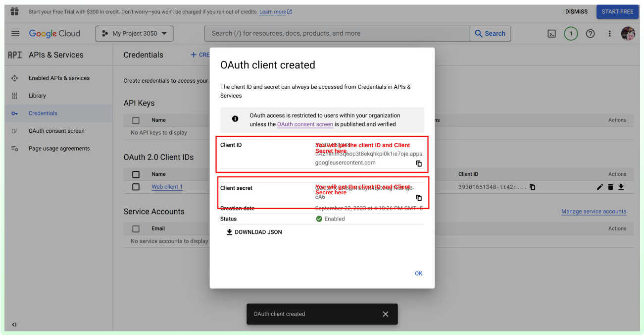Activate Cloud Shell terminal icon

[x=551, y=34]
